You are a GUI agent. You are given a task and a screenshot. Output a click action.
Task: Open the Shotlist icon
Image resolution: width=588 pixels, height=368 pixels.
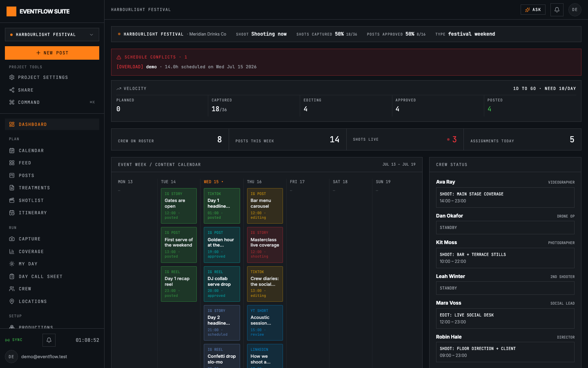point(12,200)
